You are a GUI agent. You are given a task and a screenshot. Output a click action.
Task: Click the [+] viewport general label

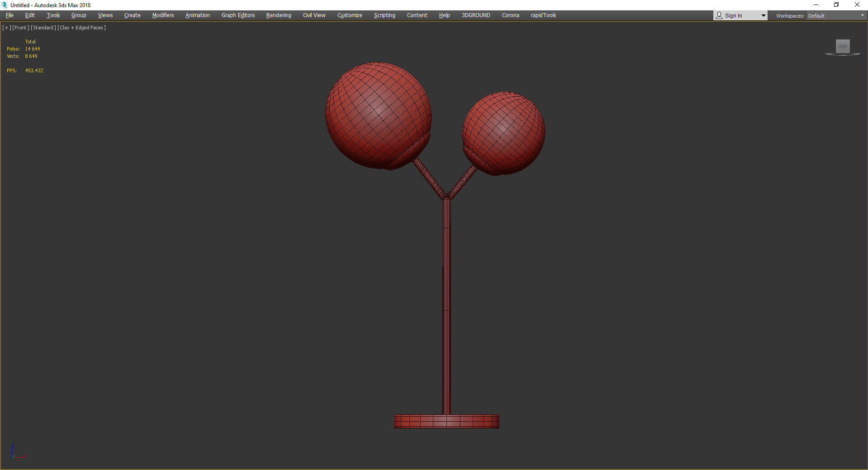coord(7,28)
